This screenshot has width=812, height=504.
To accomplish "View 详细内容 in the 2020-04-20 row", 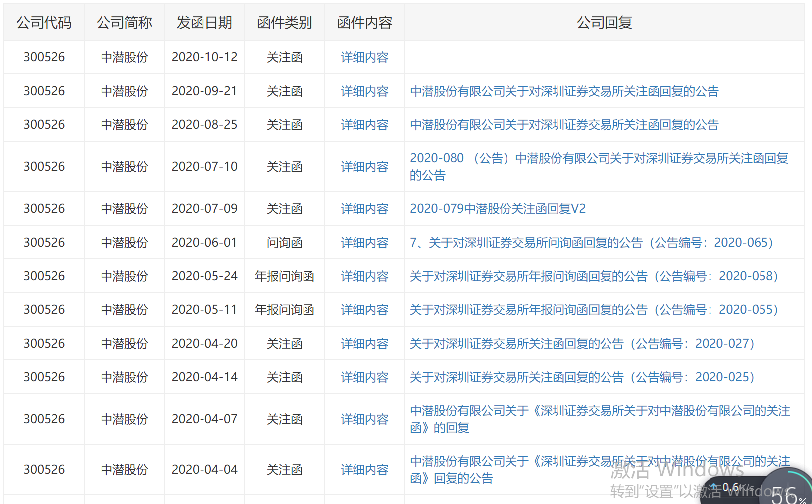I will (x=364, y=344).
